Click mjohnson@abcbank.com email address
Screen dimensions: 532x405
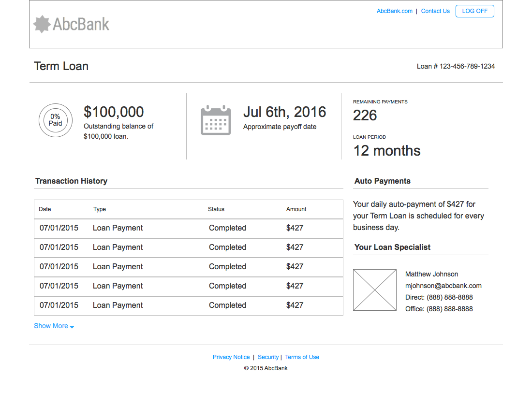pyautogui.click(x=443, y=286)
